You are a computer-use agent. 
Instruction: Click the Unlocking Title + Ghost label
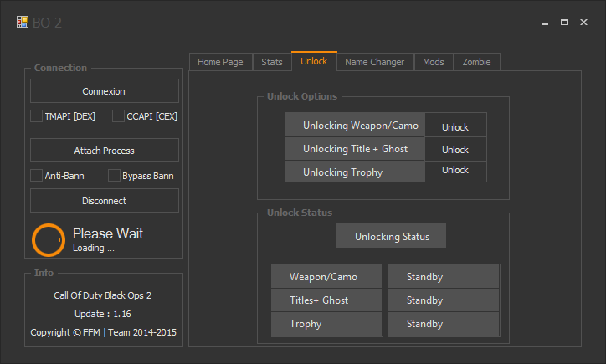point(355,149)
